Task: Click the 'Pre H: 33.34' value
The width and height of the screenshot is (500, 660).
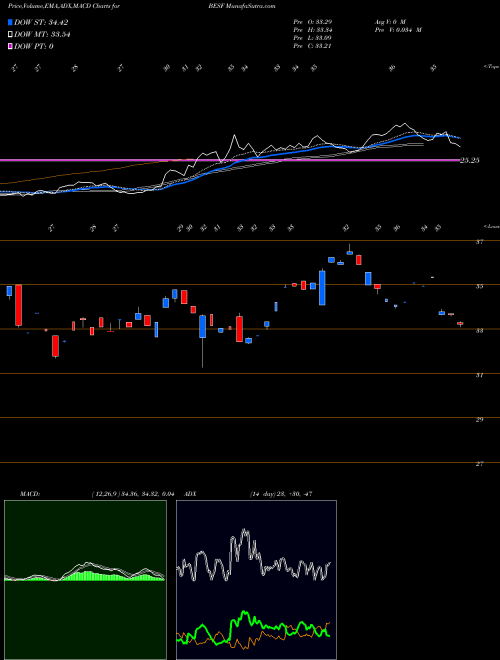Action: (x=312, y=30)
